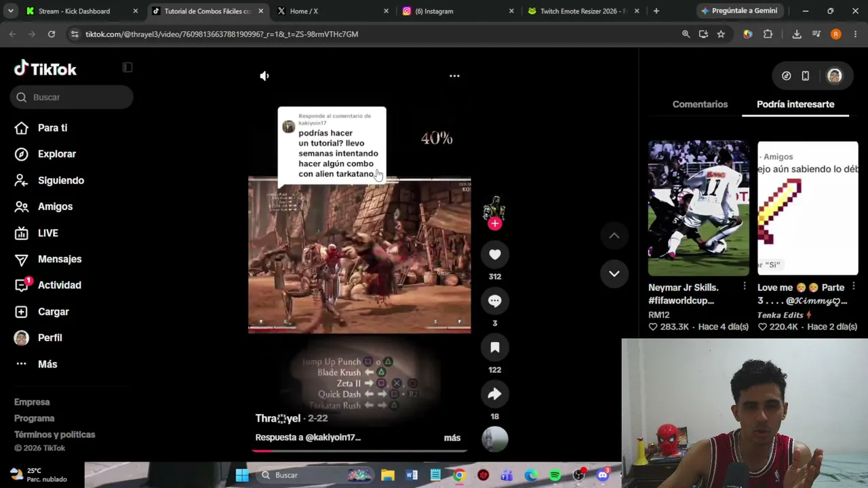Switch to Twitch Emote Resizer tab
This screenshot has height=488, width=868.
click(583, 11)
